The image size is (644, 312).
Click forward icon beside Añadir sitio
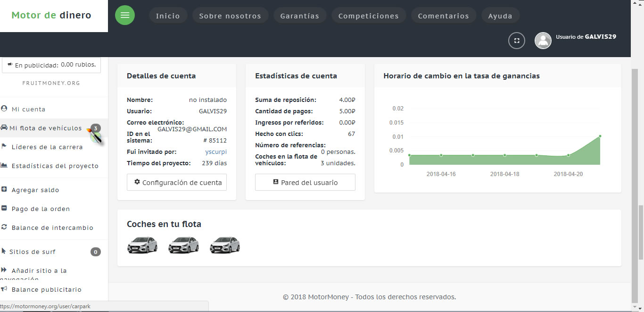coord(4,270)
